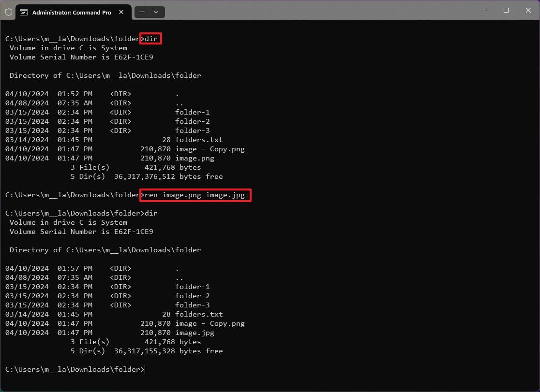Image resolution: width=540 pixels, height=392 pixels.
Task: Click the blinking cursor at the command prompt
Action: (x=145, y=369)
